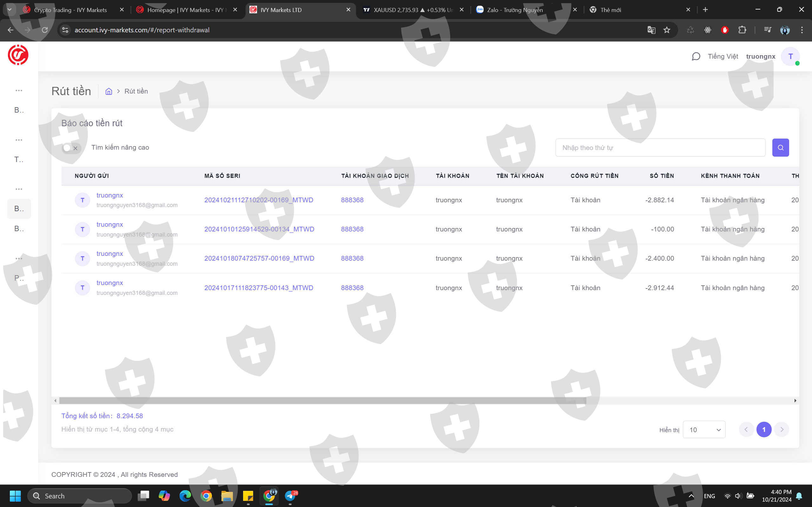Click the home breadcrumb icon
812x507 pixels.
109,91
